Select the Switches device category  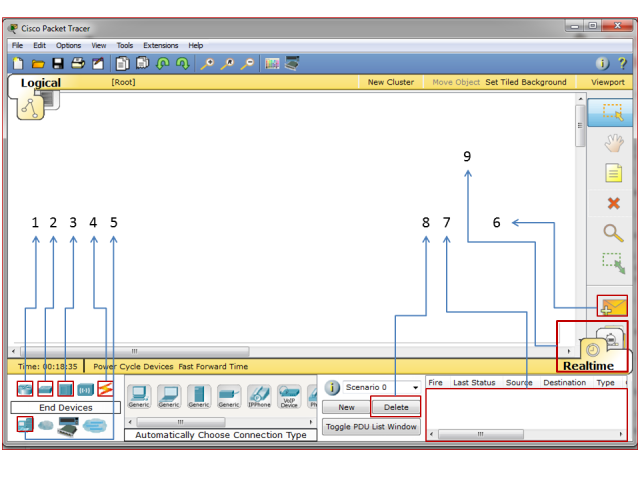tap(45, 389)
